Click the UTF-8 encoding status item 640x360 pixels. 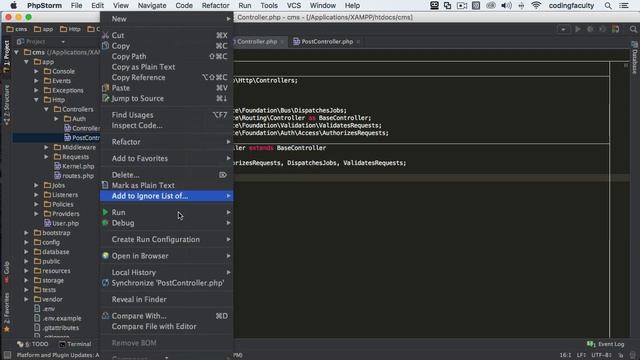click(x=601, y=355)
